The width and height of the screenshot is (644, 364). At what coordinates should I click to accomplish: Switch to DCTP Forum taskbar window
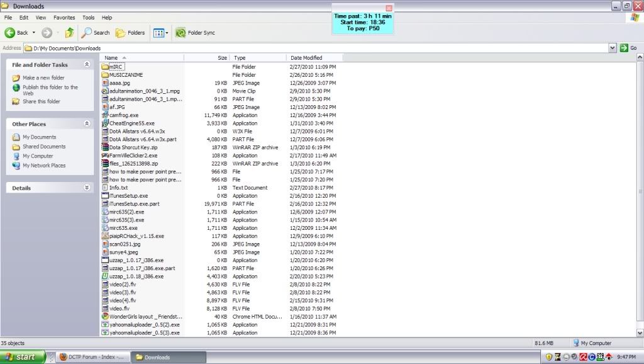(93, 357)
